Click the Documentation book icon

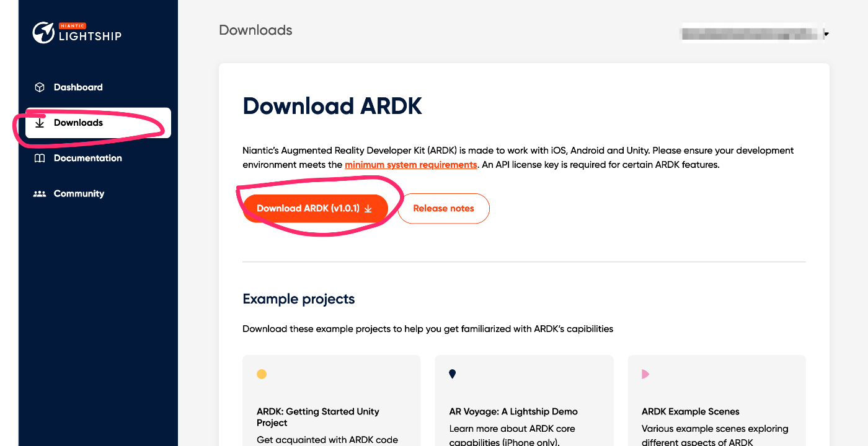click(40, 158)
